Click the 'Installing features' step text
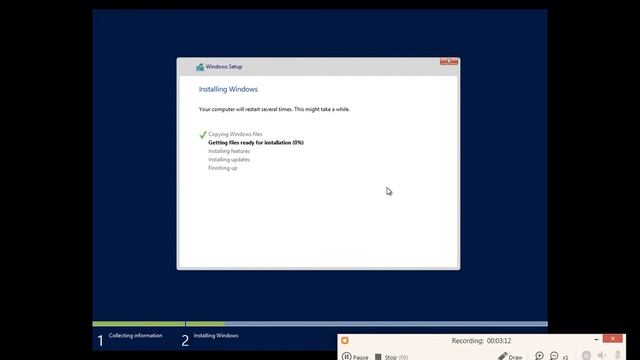The height and width of the screenshot is (360, 640). pyautogui.click(x=229, y=151)
